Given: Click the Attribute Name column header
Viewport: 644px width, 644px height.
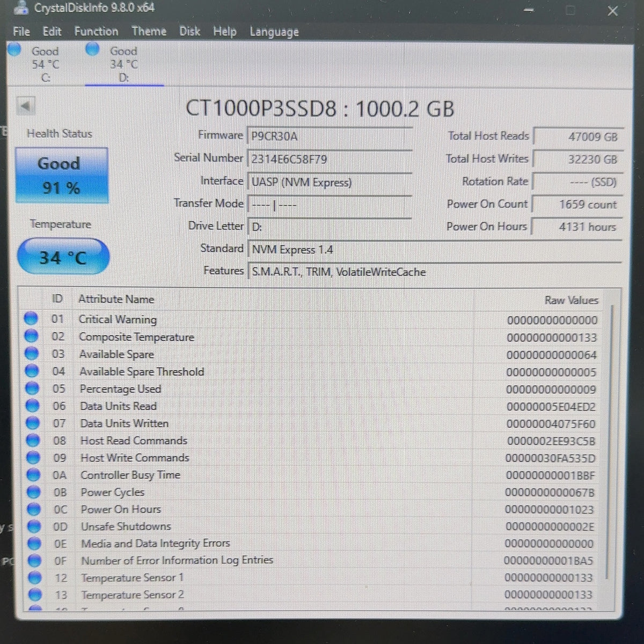Looking at the screenshot, I should [x=116, y=299].
